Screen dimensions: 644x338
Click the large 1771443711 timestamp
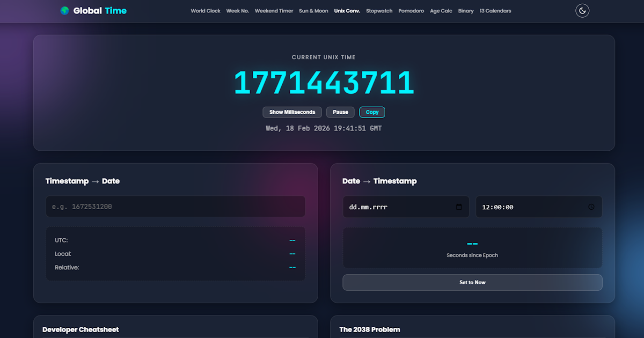coord(324,83)
